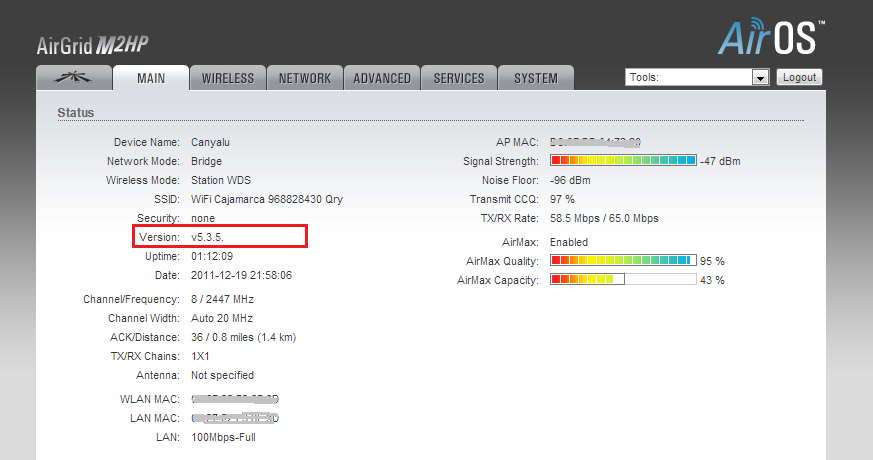Click the Signal Strength bar
Viewport: 873px width, 460px height.
point(623,160)
